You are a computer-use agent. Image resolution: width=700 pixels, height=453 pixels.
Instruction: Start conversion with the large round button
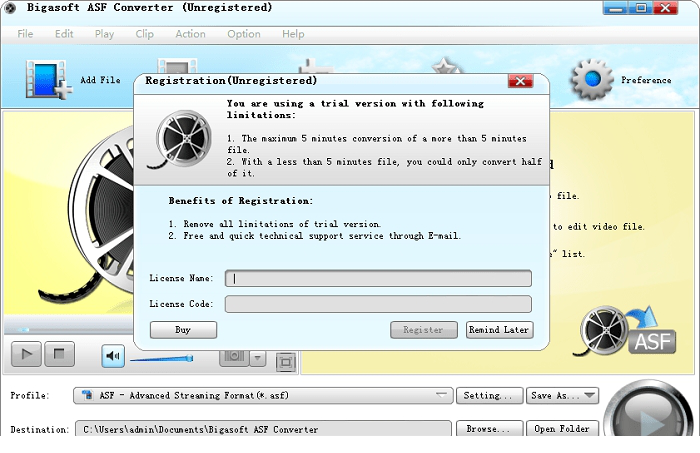pos(647,415)
